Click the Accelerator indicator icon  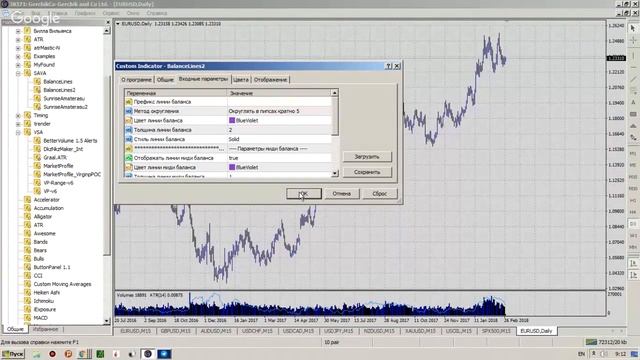[27, 200]
